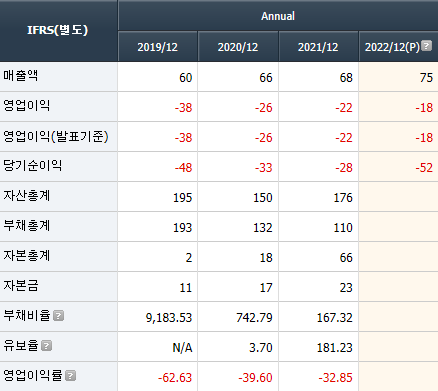Select the 2019/12 column header
The image size is (438, 391).
pyautogui.click(x=158, y=47)
